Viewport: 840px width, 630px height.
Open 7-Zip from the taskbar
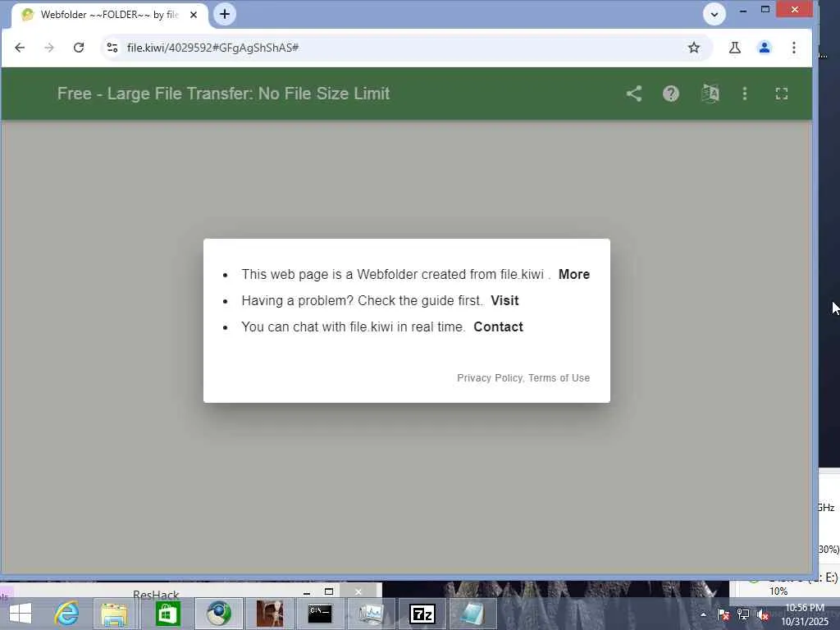422,614
